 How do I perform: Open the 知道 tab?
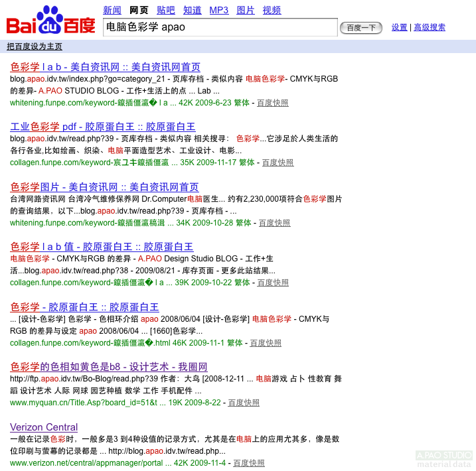click(x=192, y=11)
